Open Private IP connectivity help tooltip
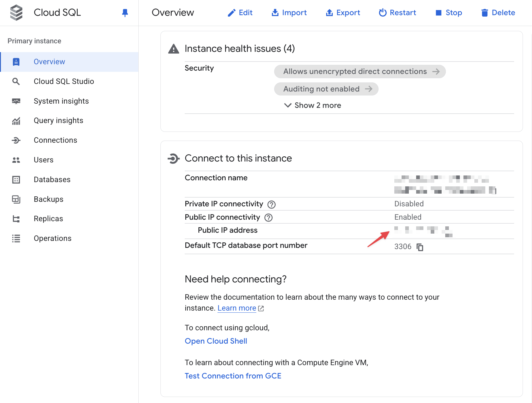Viewport: 532px width, 403px height. coord(272,204)
